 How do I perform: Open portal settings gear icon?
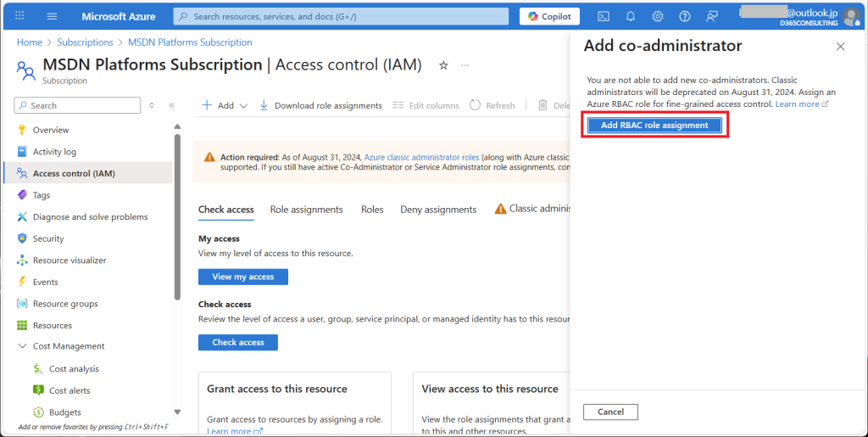[658, 16]
